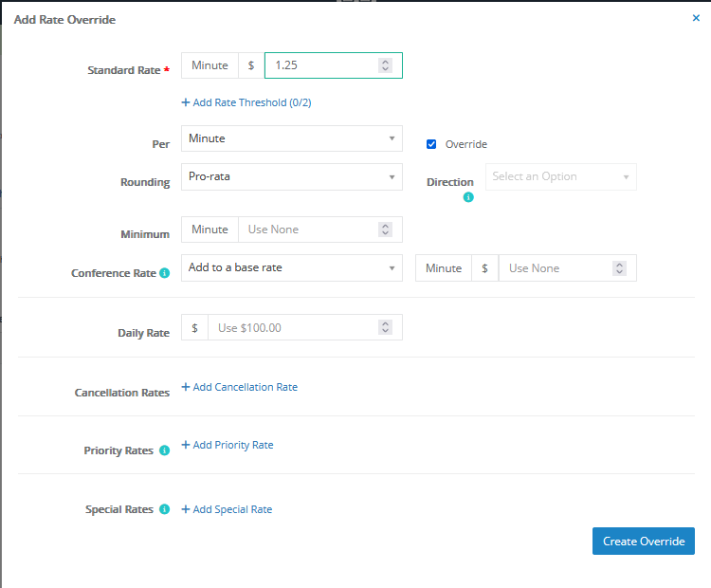
Task: Click the Special Rates info icon
Action: [x=165, y=509]
